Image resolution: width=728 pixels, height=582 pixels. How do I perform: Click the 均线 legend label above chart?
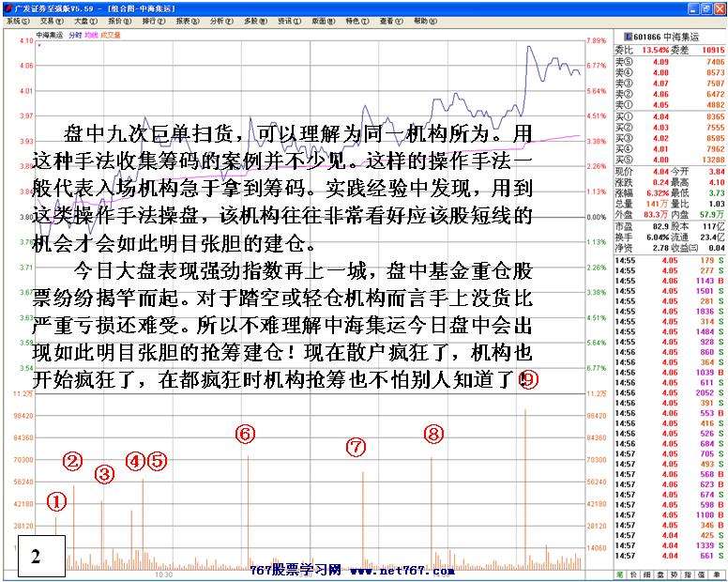(91, 35)
